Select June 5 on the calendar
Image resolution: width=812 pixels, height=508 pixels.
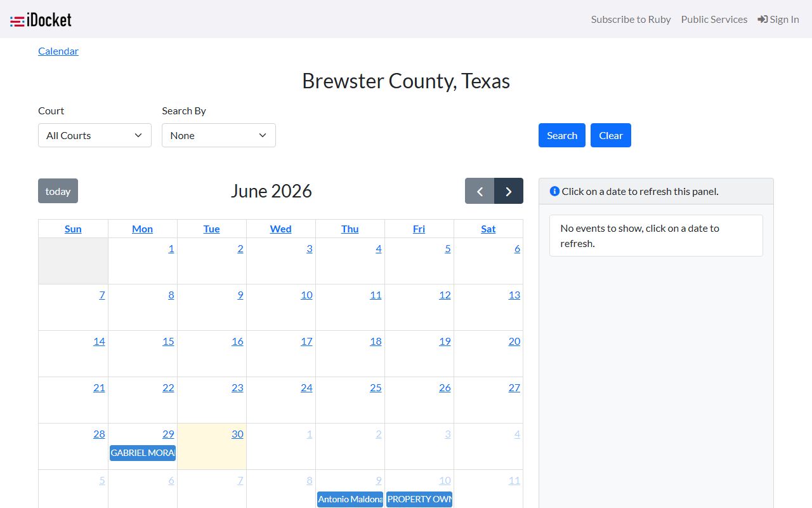click(x=447, y=248)
